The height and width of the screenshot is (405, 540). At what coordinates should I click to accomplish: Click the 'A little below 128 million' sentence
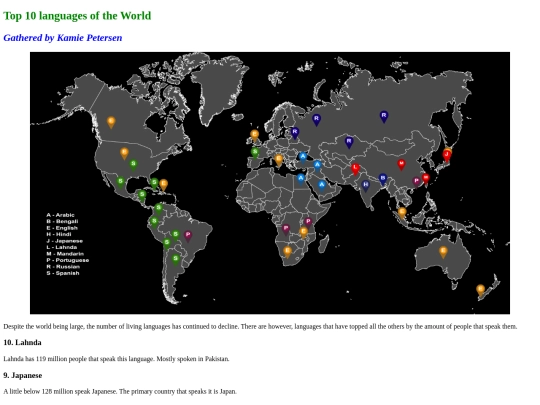(120, 392)
